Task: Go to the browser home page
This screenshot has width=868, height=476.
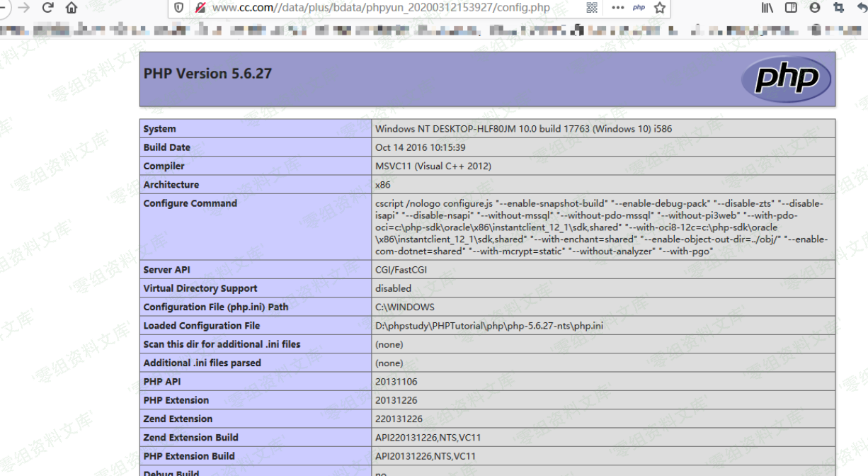Action: point(72,8)
